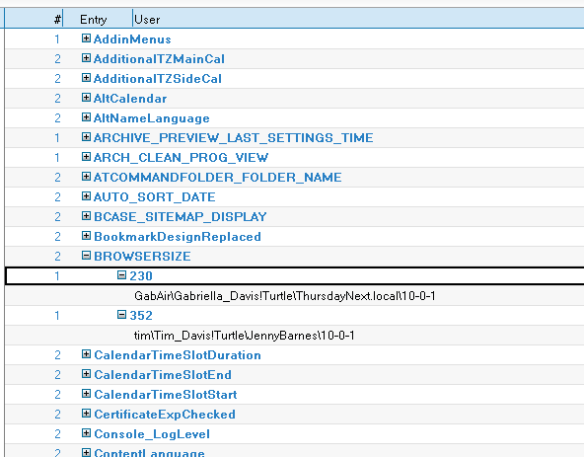Image resolution: width=584 pixels, height=457 pixels.
Task: Expand the Console_LogLevel entry
Action: (86, 433)
